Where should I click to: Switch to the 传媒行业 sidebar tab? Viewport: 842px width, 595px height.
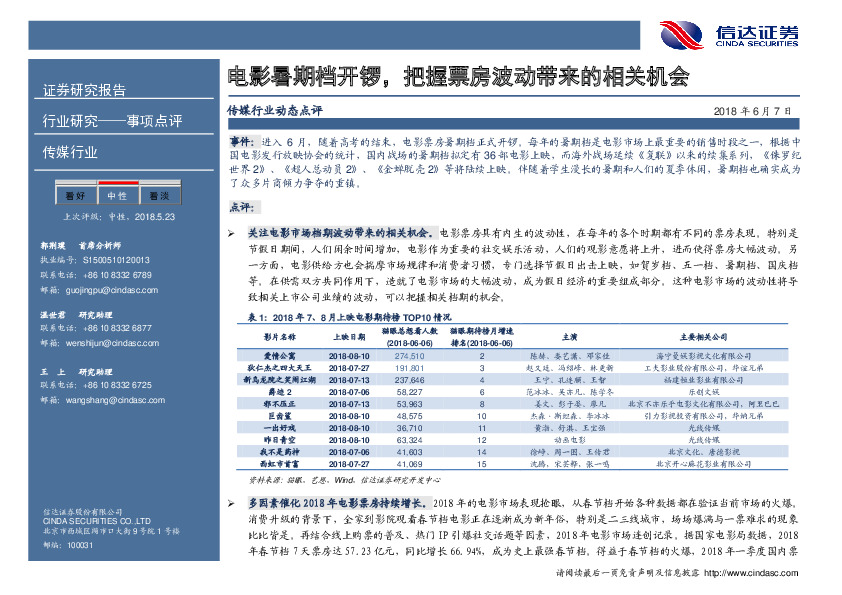71,151
